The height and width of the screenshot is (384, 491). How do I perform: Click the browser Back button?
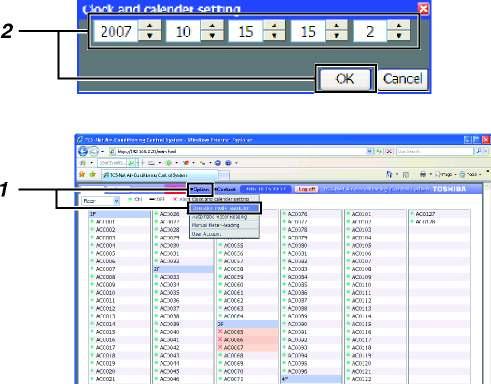(x=83, y=151)
